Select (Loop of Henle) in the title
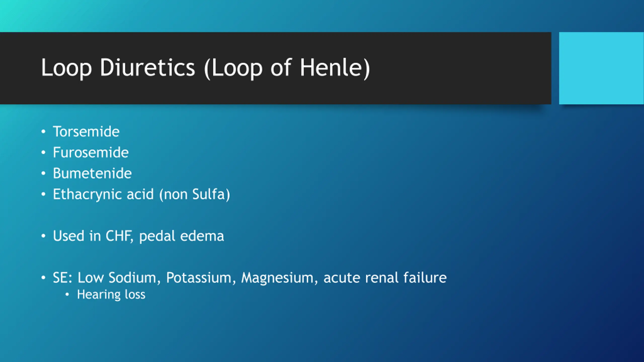Screen dimensions: 644x362 pos(287,68)
